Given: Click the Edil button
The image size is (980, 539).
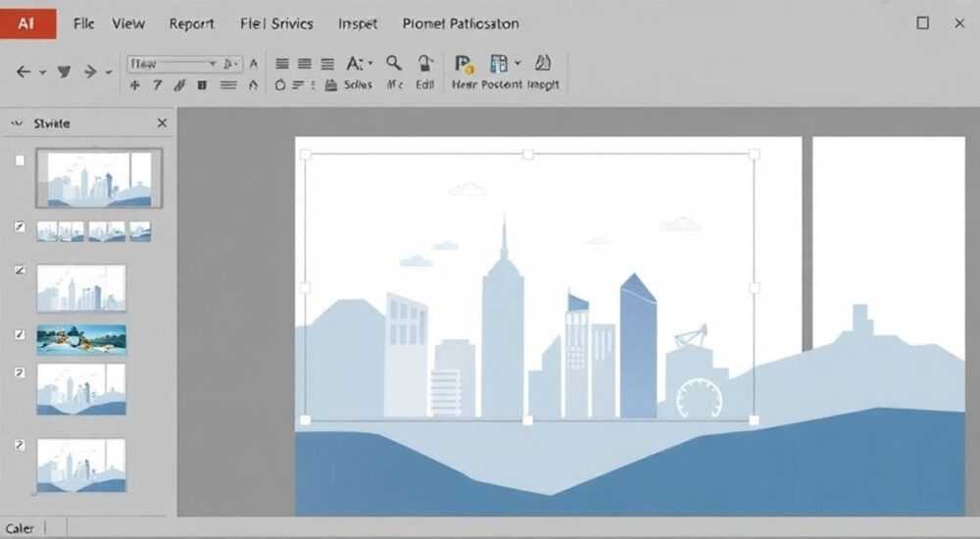Looking at the screenshot, I should click(425, 85).
